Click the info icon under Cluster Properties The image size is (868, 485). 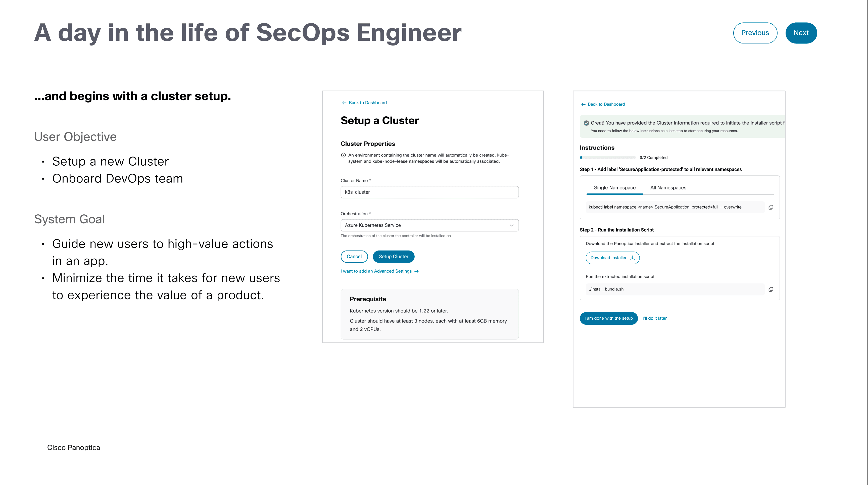click(343, 155)
